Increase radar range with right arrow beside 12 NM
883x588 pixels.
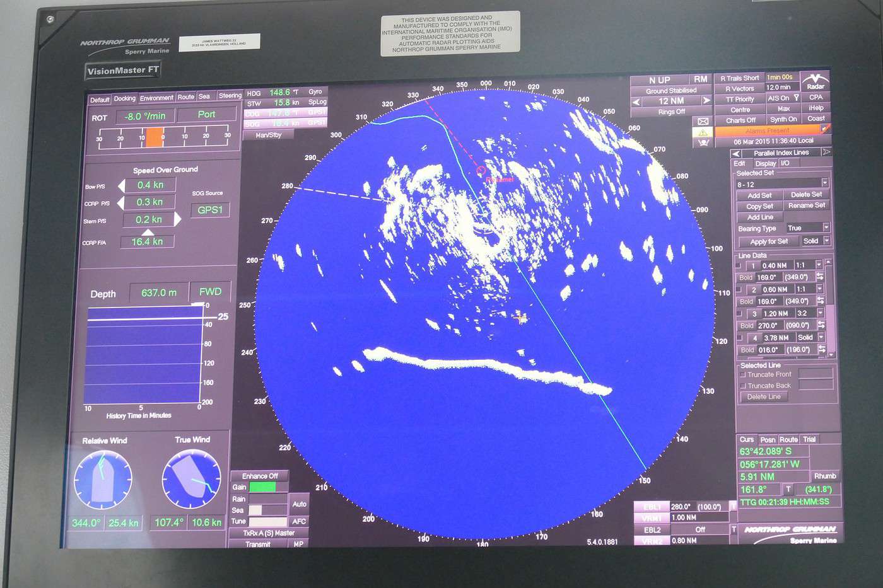[x=706, y=101]
